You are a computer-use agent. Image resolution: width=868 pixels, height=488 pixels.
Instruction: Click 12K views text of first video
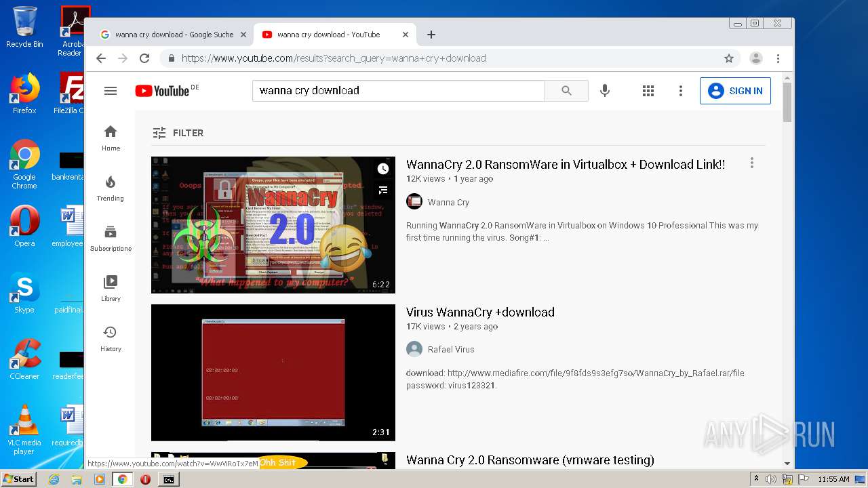[426, 179]
